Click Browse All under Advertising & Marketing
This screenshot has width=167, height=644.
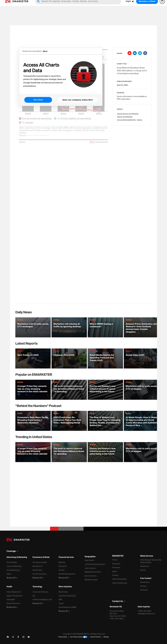coord(12,578)
